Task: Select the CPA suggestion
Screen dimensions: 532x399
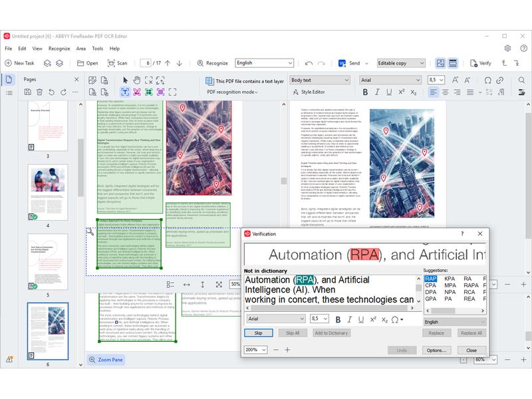Action: 430,285
